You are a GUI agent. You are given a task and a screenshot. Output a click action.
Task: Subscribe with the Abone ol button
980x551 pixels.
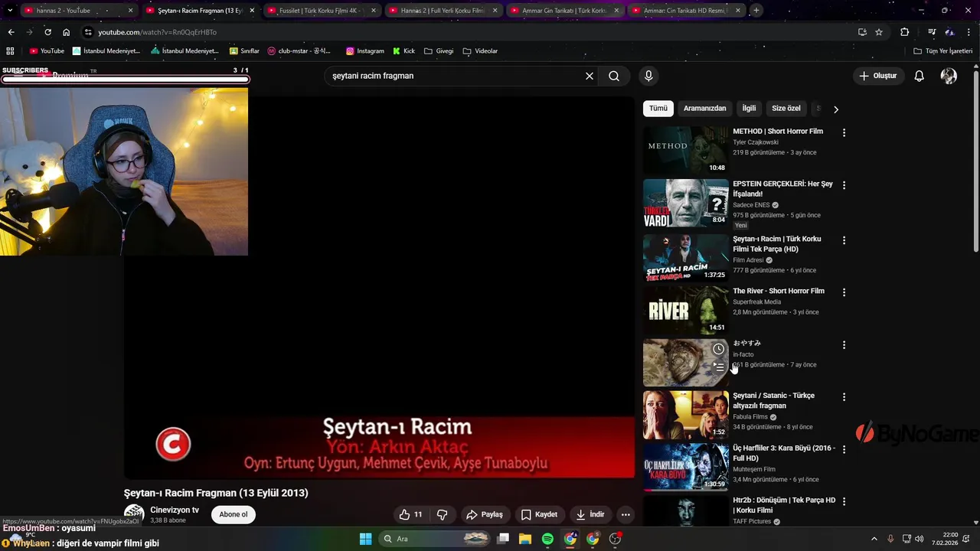click(234, 514)
